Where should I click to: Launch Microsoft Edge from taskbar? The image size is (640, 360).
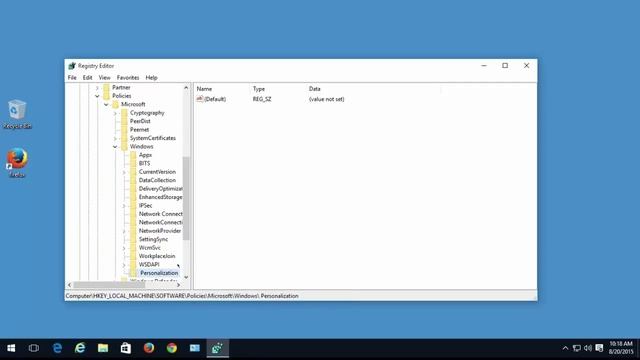[57, 348]
